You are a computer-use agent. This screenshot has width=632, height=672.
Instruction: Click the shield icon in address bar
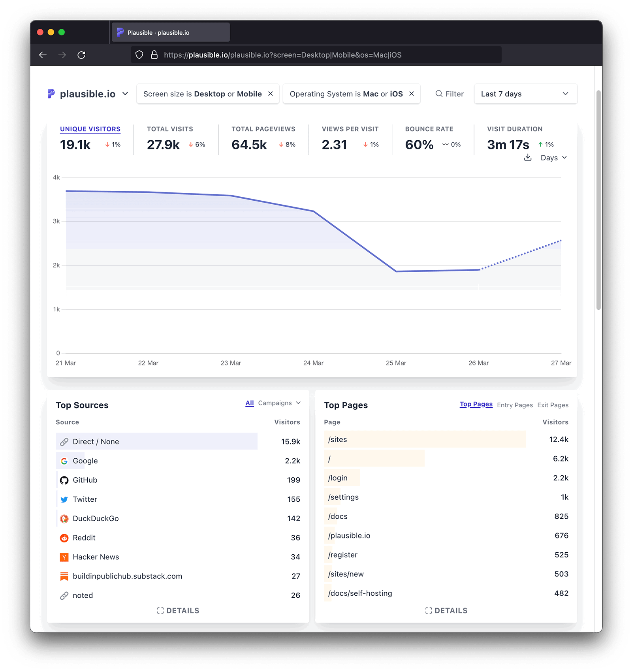[x=139, y=55]
